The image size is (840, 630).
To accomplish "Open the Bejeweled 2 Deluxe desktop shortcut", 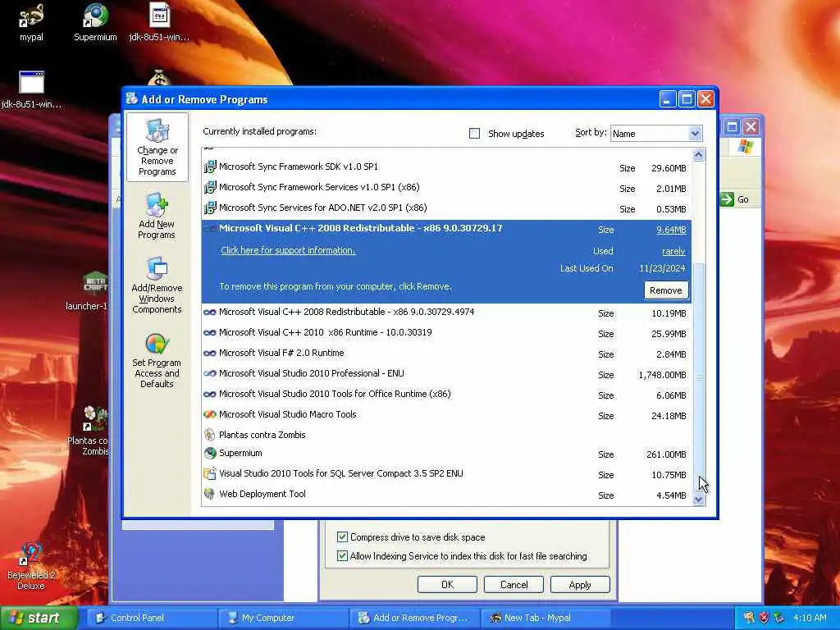I will point(31,567).
